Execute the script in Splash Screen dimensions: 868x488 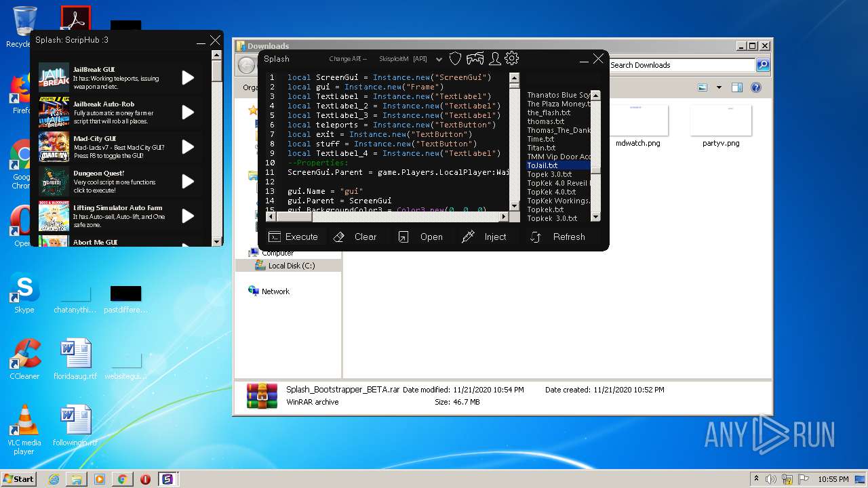[x=293, y=237]
